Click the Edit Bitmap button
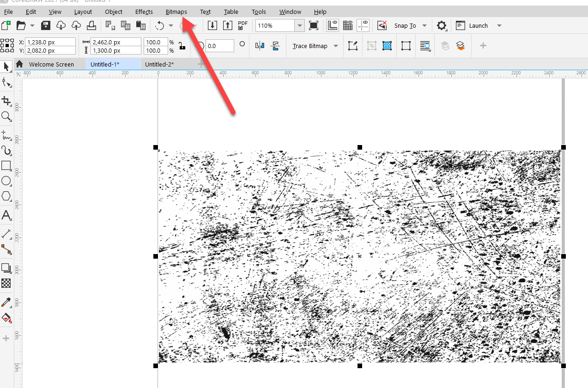Viewport: 588px width, 388px height. point(353,46)
